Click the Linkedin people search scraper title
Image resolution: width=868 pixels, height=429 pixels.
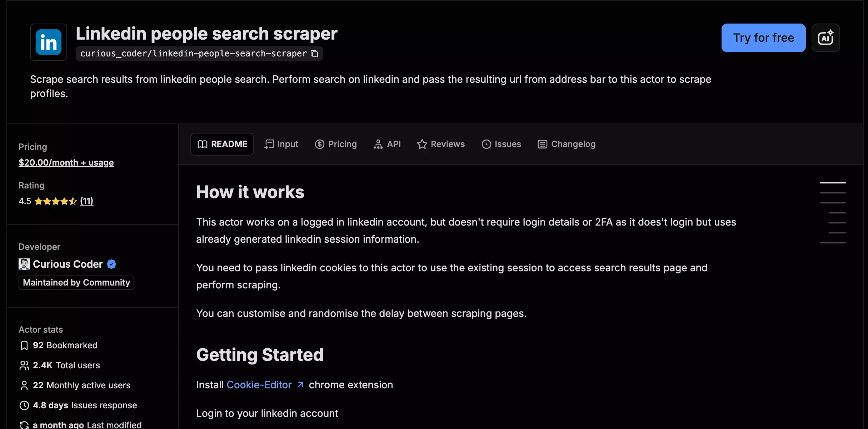click(x=206, y=34)
